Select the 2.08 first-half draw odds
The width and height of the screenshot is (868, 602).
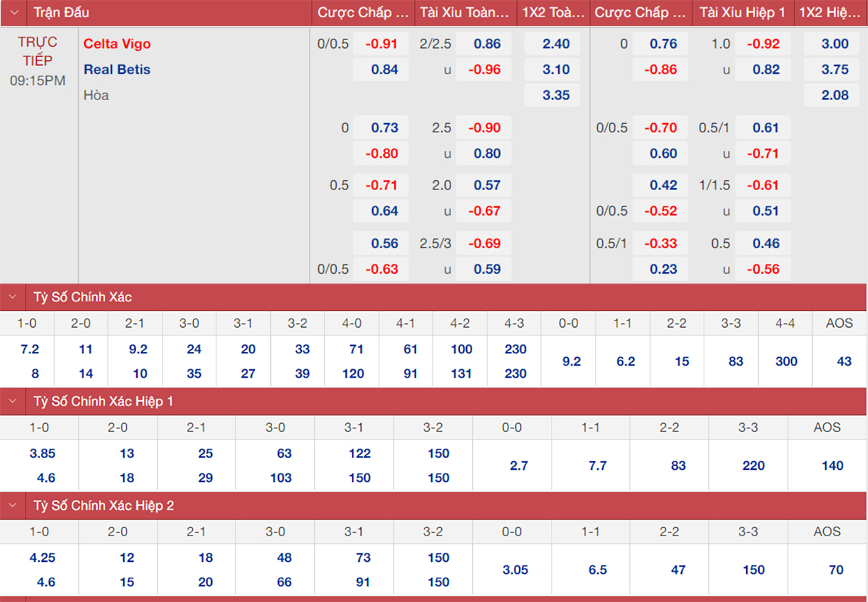(834, 95)
